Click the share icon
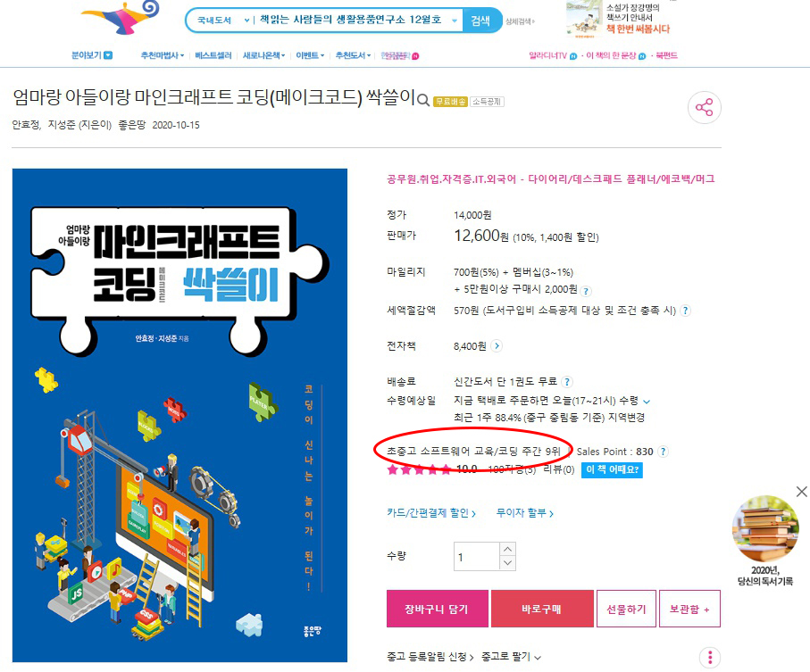 [704, 107]
